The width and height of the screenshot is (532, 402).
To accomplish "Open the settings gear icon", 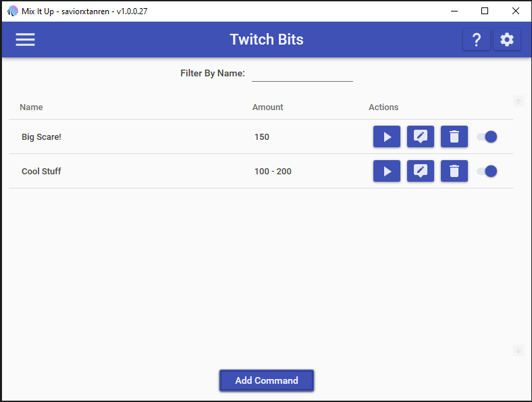I will (507, 39).
